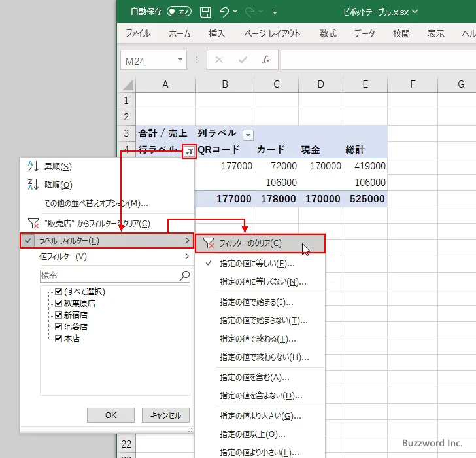The height and width of the screenshot is (458, 476).
Task: Click the formula bar confirm checkmark icon
Action: 243,60
